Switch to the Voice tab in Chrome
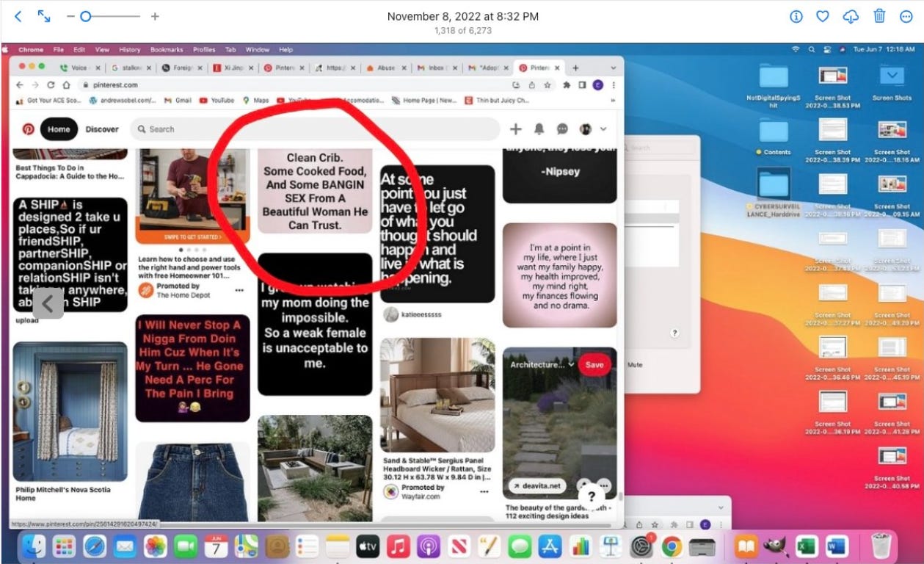The width and height of the screenshot is (924, 564). pos(78,68)
